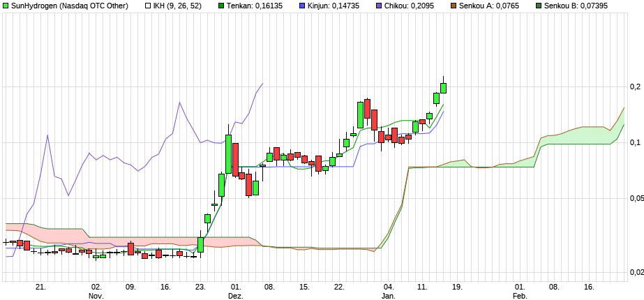Click the Chikou purple legend swatch
The height and width of the screenshot is (300, 644).
click(x=380, y=6)
